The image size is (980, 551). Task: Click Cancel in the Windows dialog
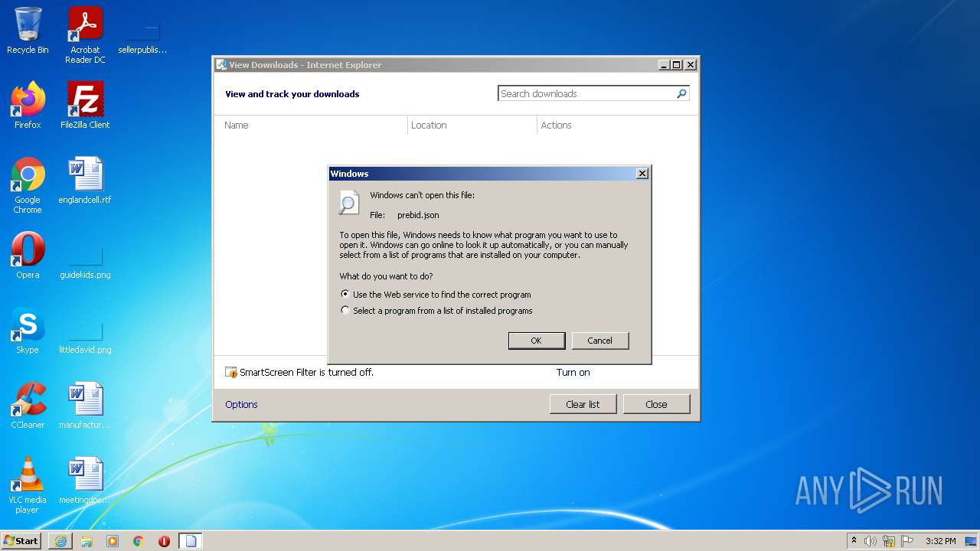[x=600, y=341]
